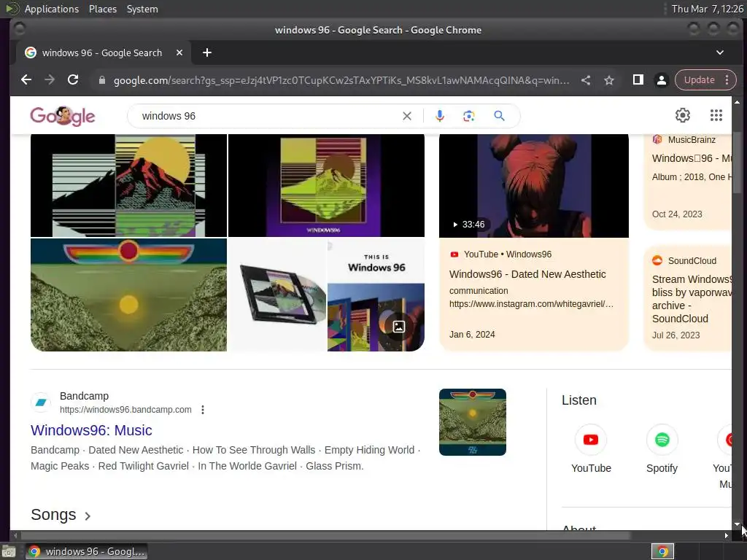This screenshot has height=560, width=747.
Task: Open the purple-framed Windows96 album image
Action: 326,186
